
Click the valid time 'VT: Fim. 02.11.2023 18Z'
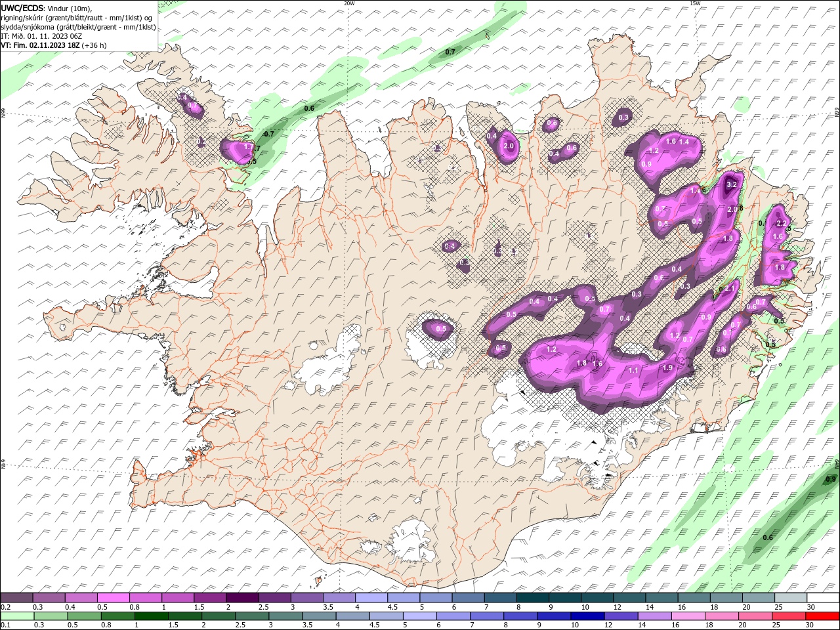click(x=41, y=45)
